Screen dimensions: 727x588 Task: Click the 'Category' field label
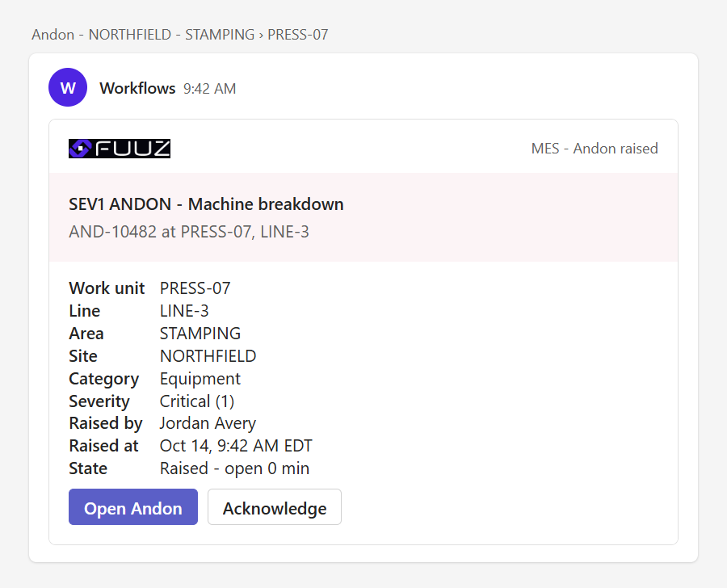click(104, 379)
